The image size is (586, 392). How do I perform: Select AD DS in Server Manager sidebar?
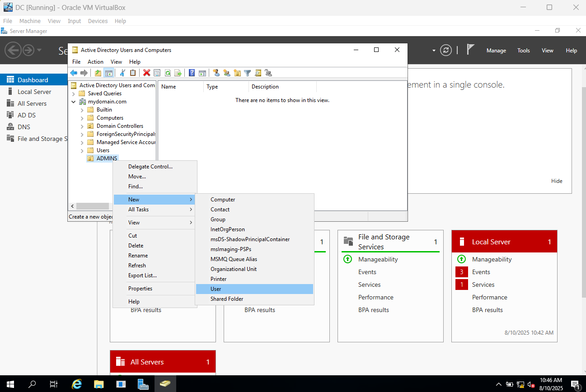pos(27,115)
